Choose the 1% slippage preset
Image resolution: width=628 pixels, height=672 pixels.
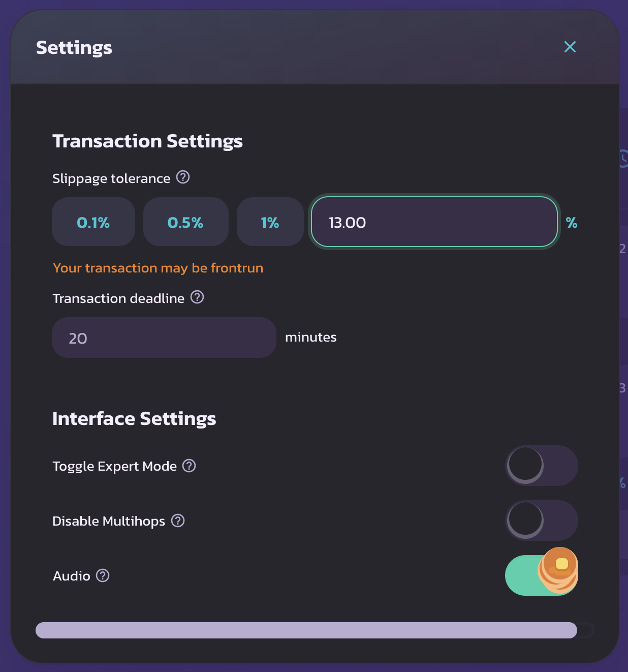[270, 222]
